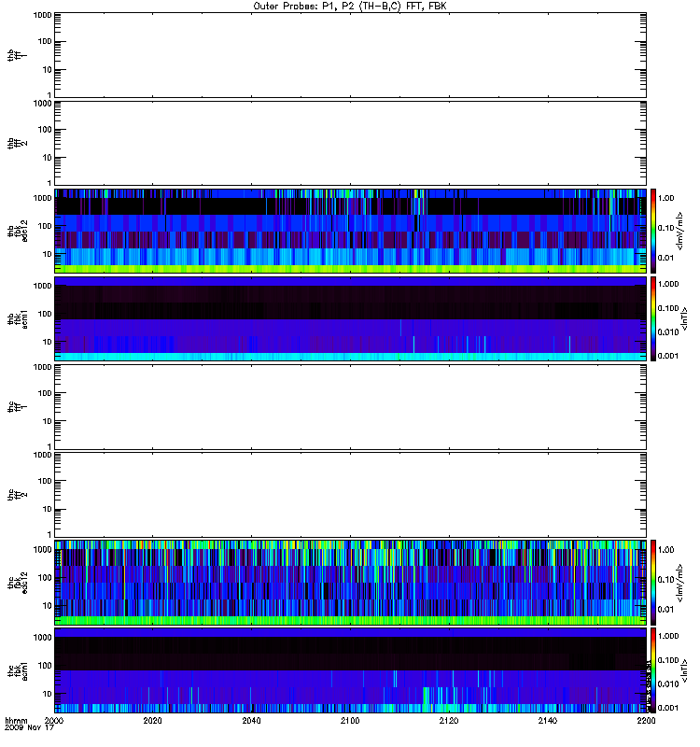Click the '1000' y-axis label of thc fbk edc12
700x747 pixels.
pyautogui.click(x=42, y=550)
